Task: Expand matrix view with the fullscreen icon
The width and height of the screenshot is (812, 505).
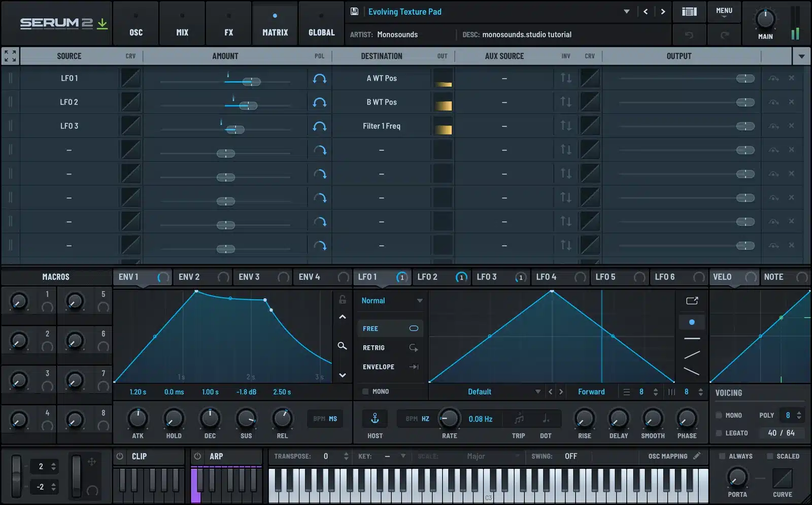Action: (x=10, y=56)
